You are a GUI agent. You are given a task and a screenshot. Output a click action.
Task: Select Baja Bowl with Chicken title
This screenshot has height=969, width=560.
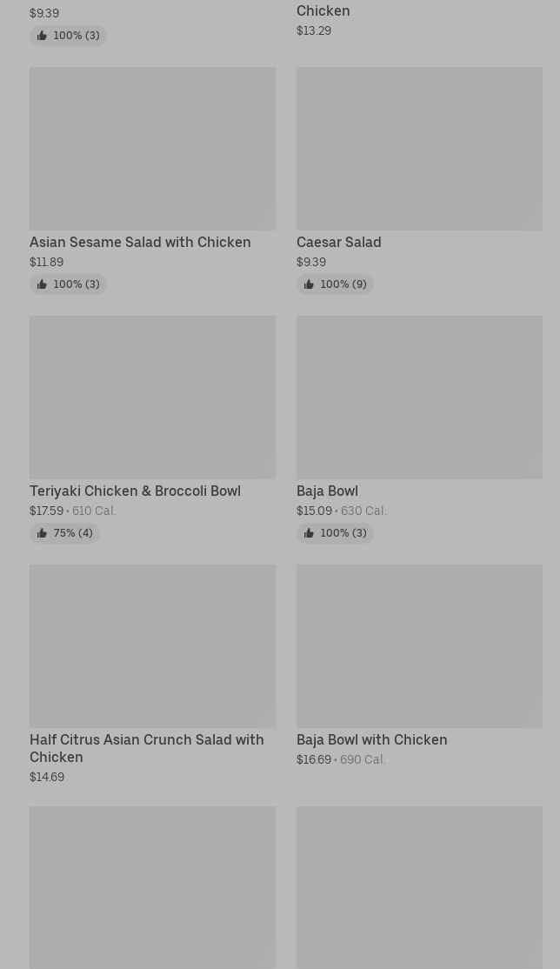[x=371, y=740]
